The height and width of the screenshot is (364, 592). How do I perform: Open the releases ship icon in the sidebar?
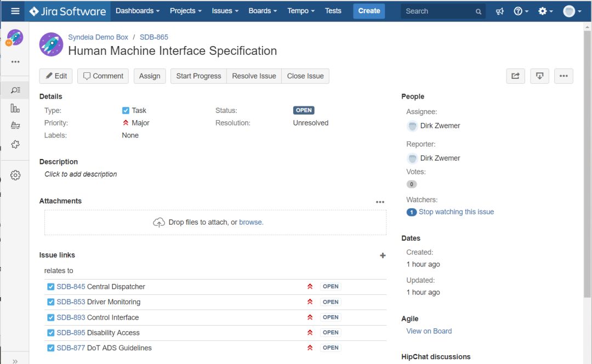tap(15, 126)
